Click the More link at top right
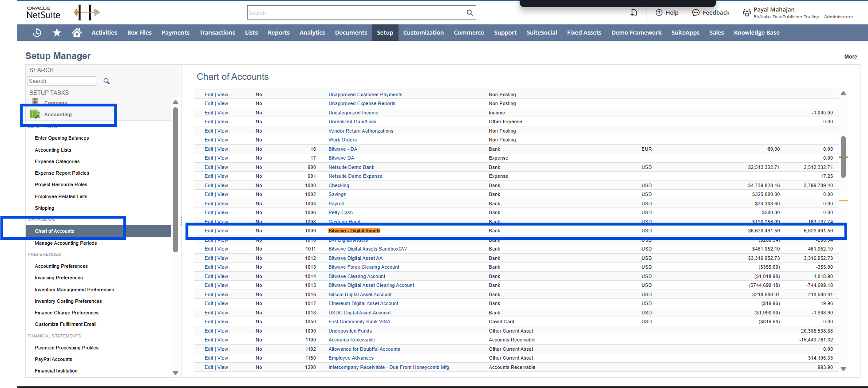 [x=851, y=56]
